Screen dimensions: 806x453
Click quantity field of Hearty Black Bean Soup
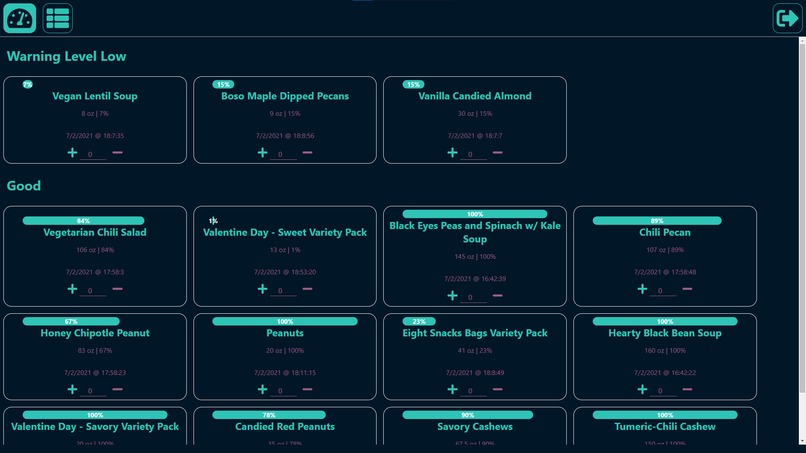(x=663, y=391)
